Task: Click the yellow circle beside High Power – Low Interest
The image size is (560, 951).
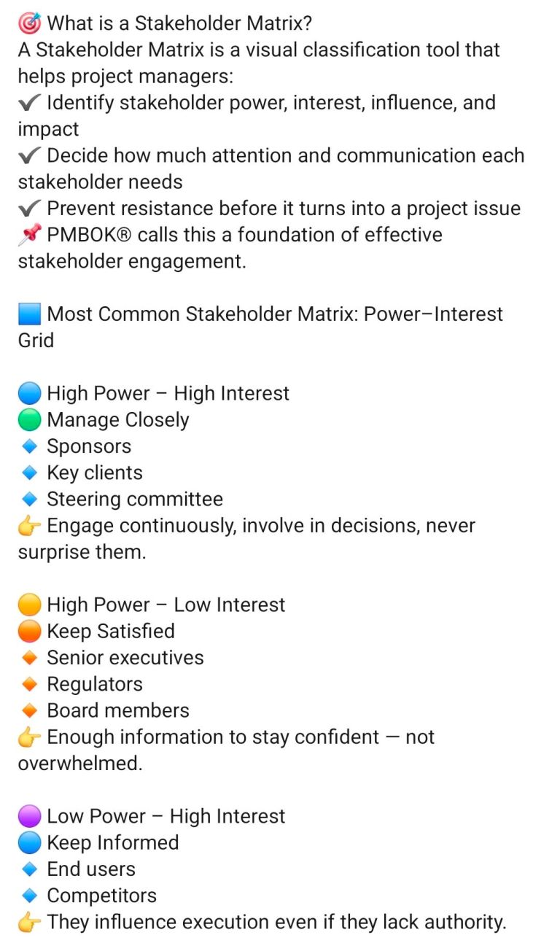Action: click(30, 605)
